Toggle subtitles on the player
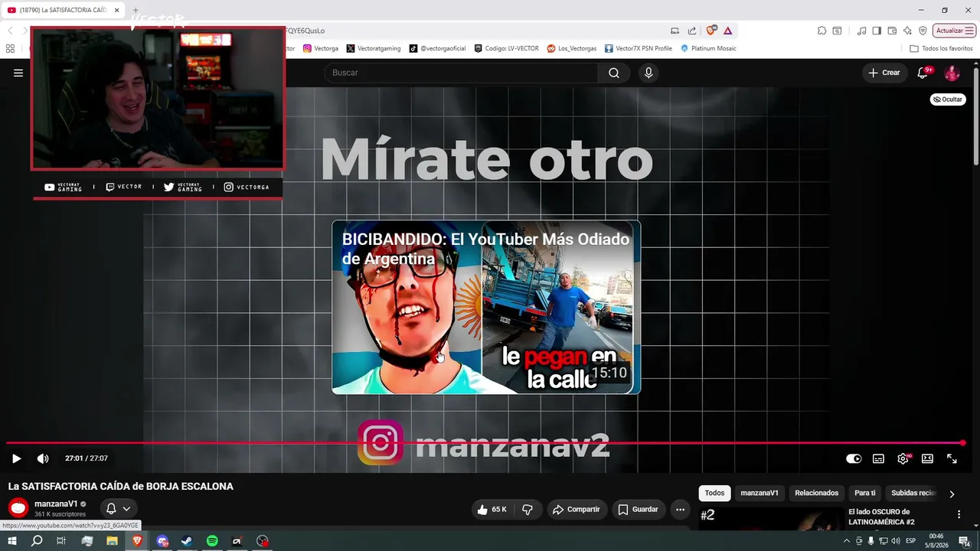This screenshot has width=980, height=551. 878,458
